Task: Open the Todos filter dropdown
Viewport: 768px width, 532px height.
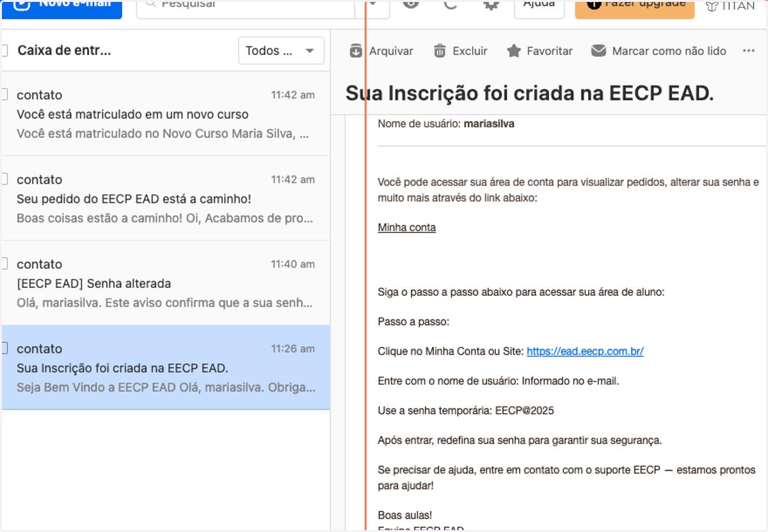Action: pos(281,51)
